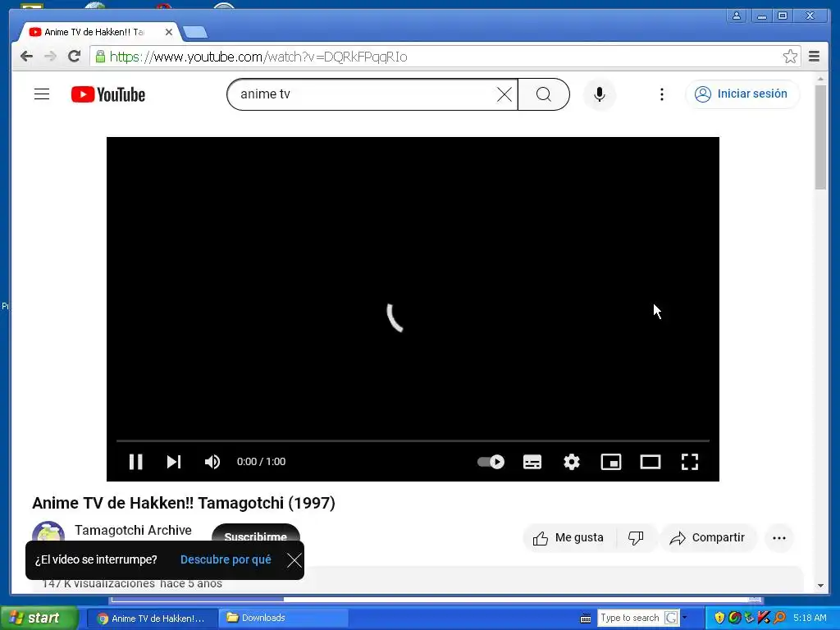Close the Anime TV de Hakken tab
This screenshot has height=630, width=840.
pos(169,32)
